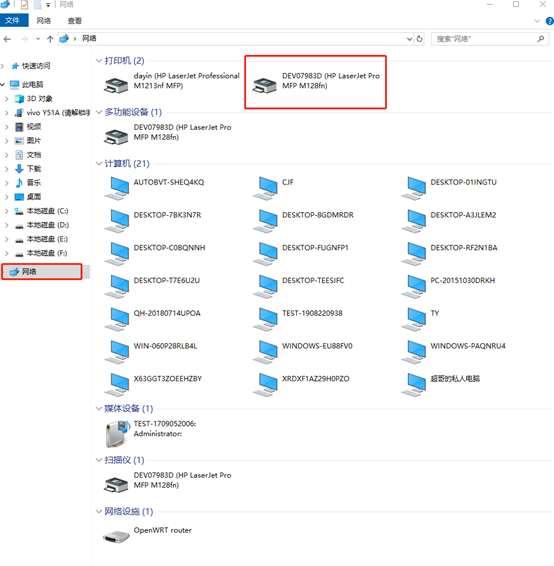Screen dimensions: 554x566
Task: Select 此电脑 in the navigation pane
Action: click(x=32, y=84)
